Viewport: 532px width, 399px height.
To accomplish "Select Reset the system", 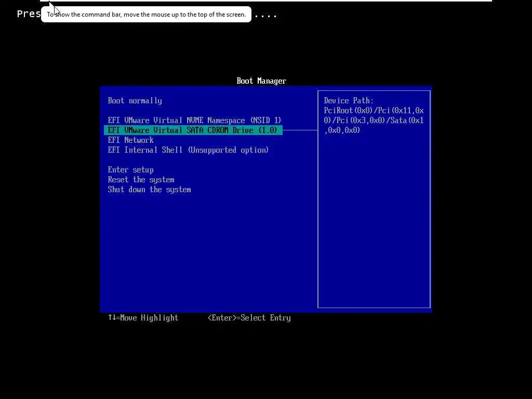I will 141,180.
